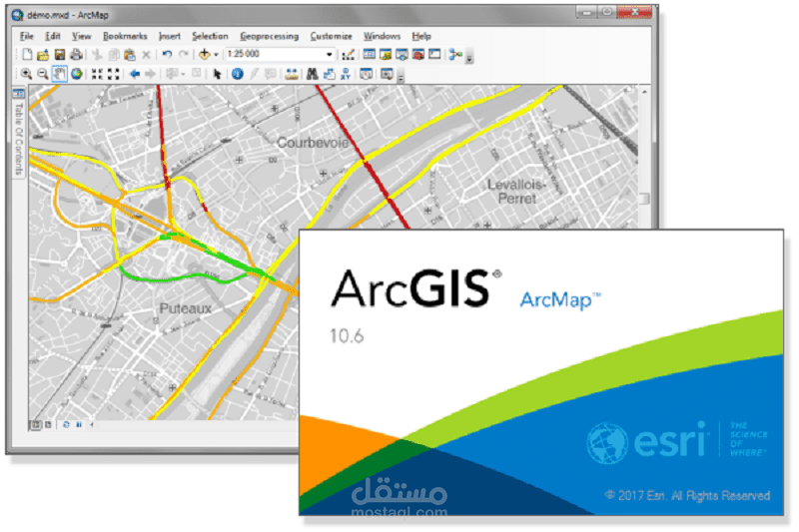Switch to Data View button
The image size is (799, 532).
point(35,424)
